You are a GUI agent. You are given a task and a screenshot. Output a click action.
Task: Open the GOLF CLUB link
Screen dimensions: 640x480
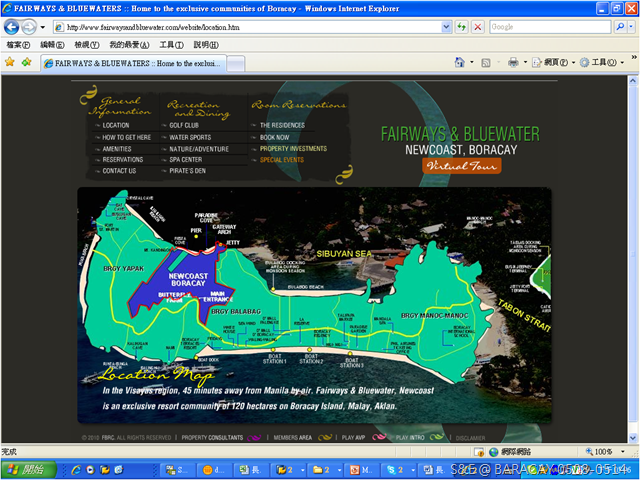pos(184,125)
